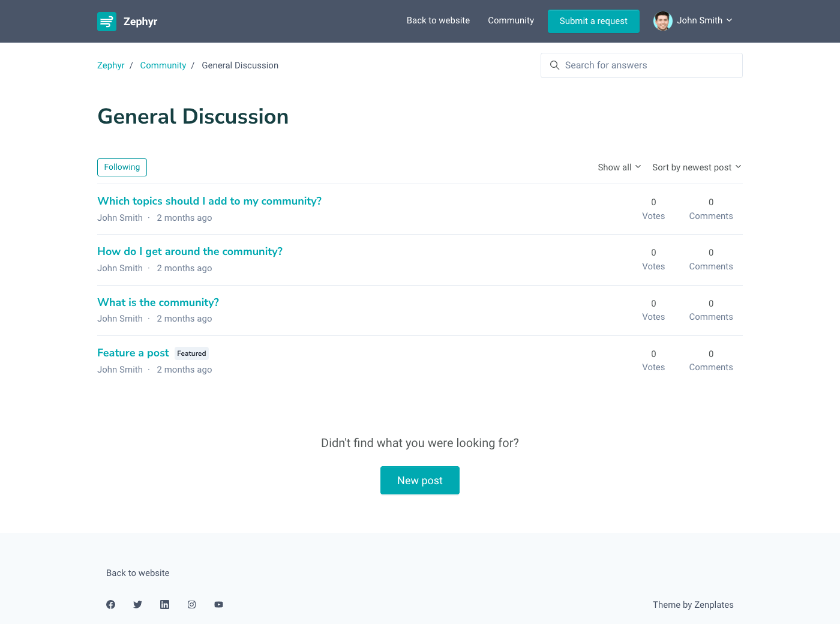Expand the Show all filter dropdown

click(619, 167)
